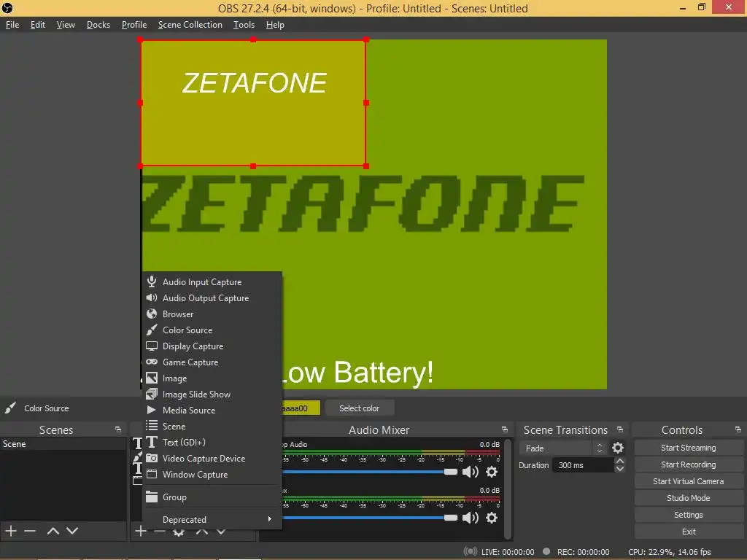Open the View menu
The height and width of the screenshot is (560, 747).
[66, 25]
